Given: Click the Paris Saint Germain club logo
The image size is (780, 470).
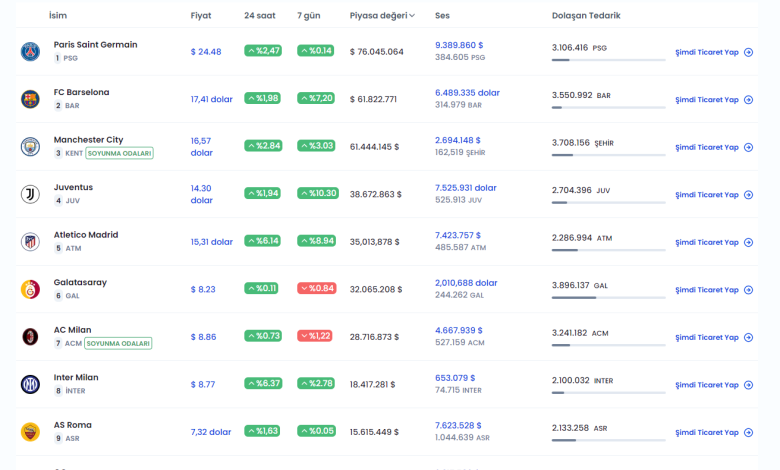Looking at the screenshot, I should click(x=30, y=52).
